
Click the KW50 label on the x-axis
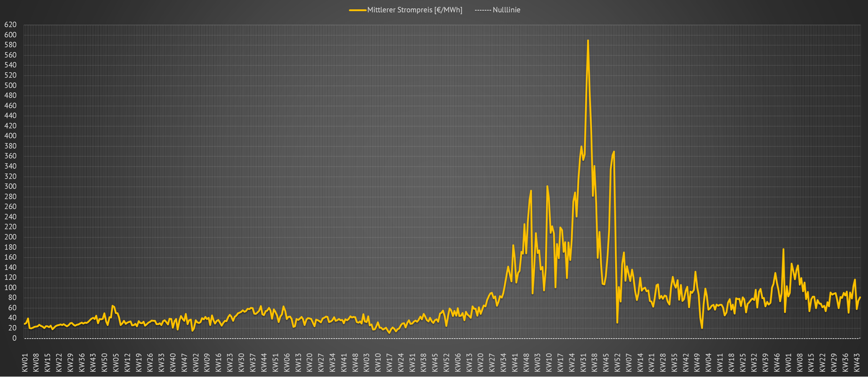point(105,363)
